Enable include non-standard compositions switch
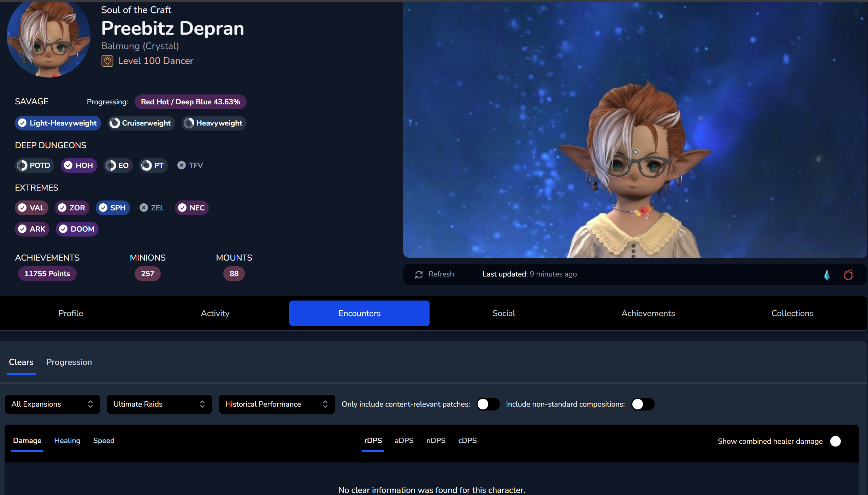The width and height of the screenshot is (868, 495). pos(643,404)
